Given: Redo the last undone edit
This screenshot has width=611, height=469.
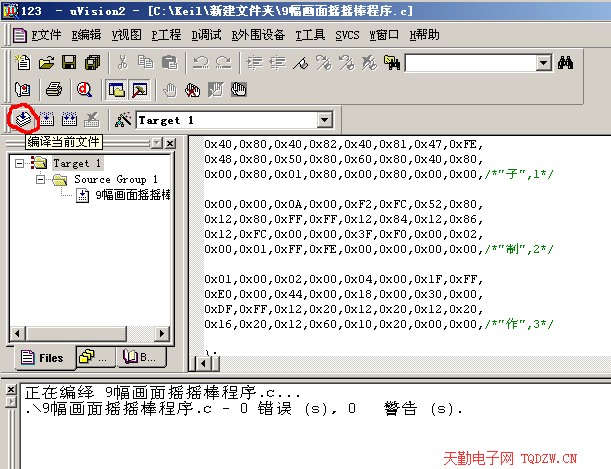Looking at the screenshot, I should [x=224, y=62].
